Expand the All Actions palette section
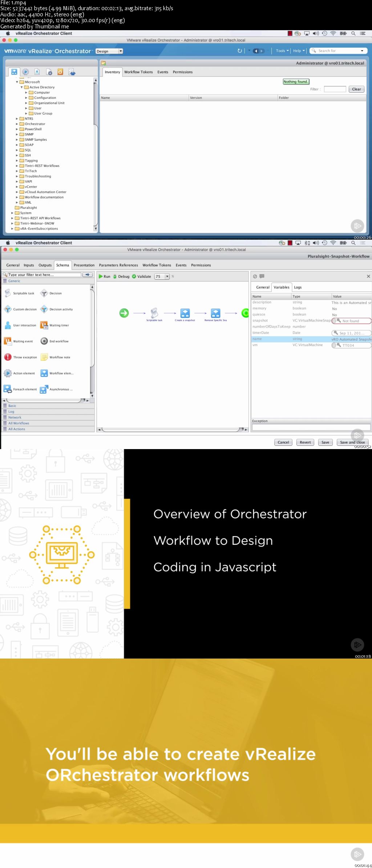 pos(49,429)
